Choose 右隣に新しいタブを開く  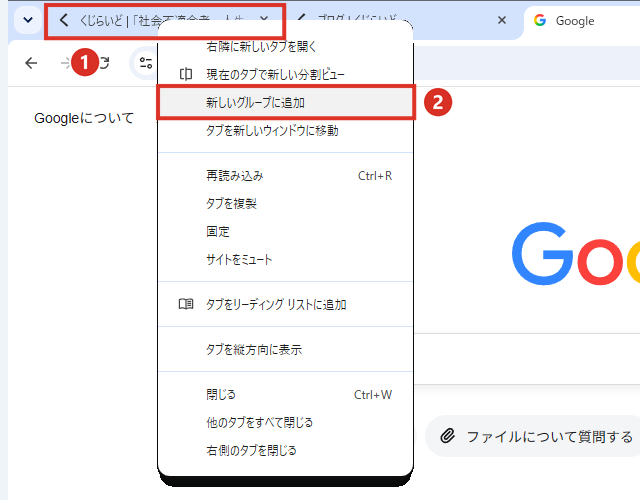click(285, 47)
